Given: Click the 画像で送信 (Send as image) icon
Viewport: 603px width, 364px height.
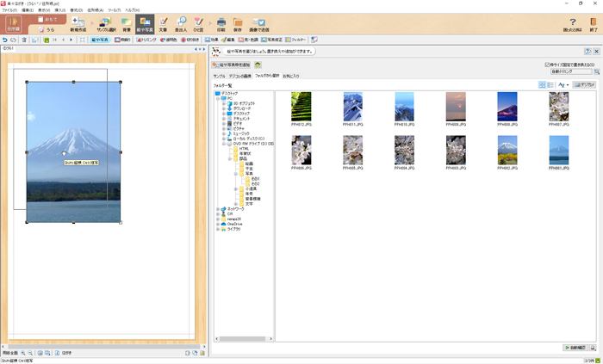Looking at the screenshot, I should 258,24.
